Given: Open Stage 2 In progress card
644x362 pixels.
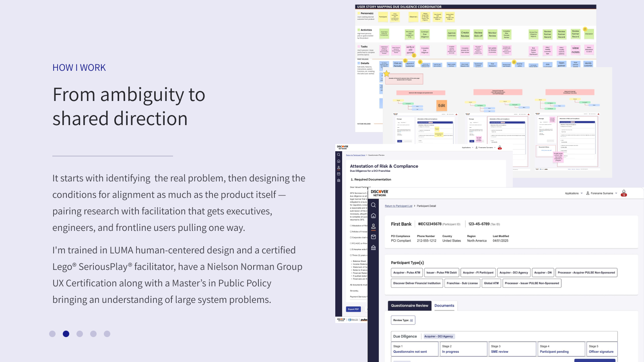Looking at the screenshot, I should [x=463, y=349].
